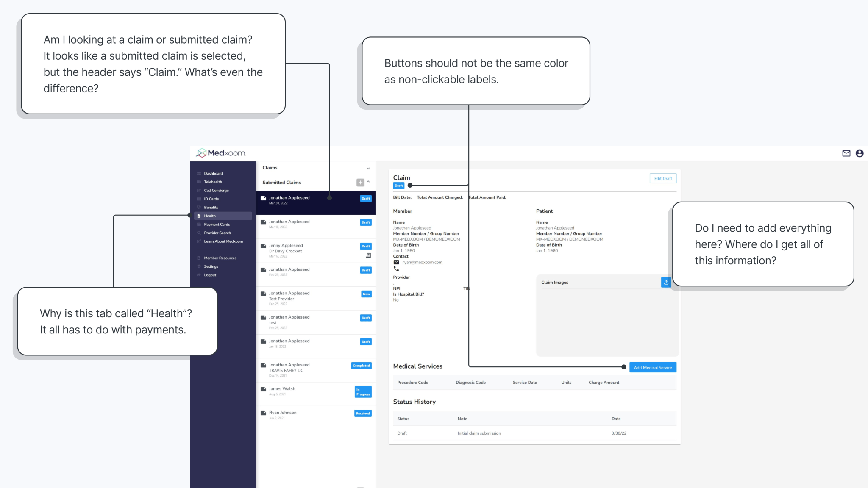Image resolution: width=868 pixels, height=488 pixels.
Task: Click the Medical Services heading
Action: pyautogui.click(x=417, y=366)
